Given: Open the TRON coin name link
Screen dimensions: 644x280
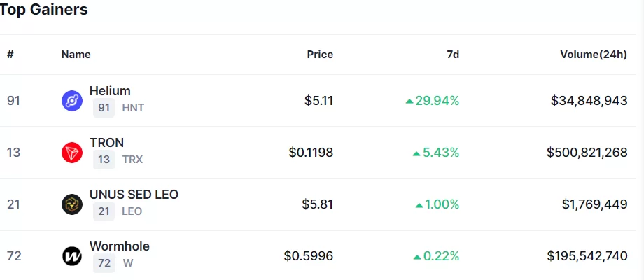Looking at the screenshot, I should coord(106,143).
